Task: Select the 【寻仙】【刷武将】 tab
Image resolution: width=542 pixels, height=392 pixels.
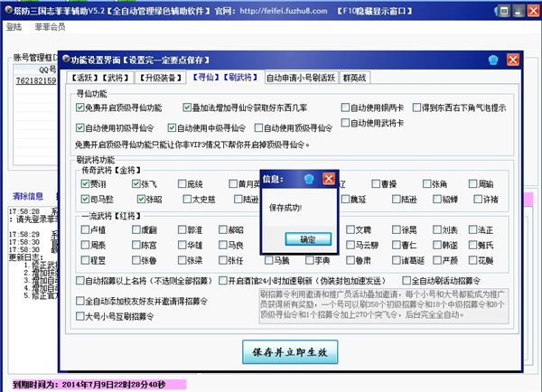Action: pyautogui.click(x=225, y=77)
